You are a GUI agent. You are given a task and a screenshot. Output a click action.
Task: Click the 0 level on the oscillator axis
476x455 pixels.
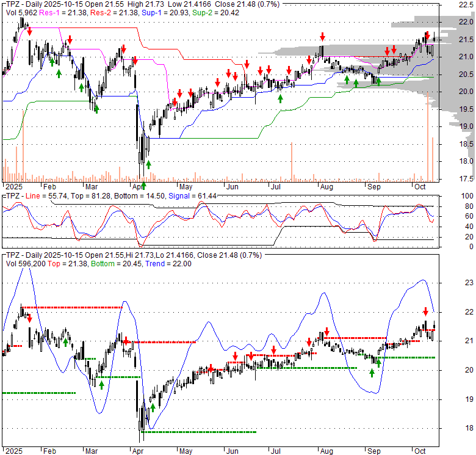pyautogui.click(x=471, y=247)
